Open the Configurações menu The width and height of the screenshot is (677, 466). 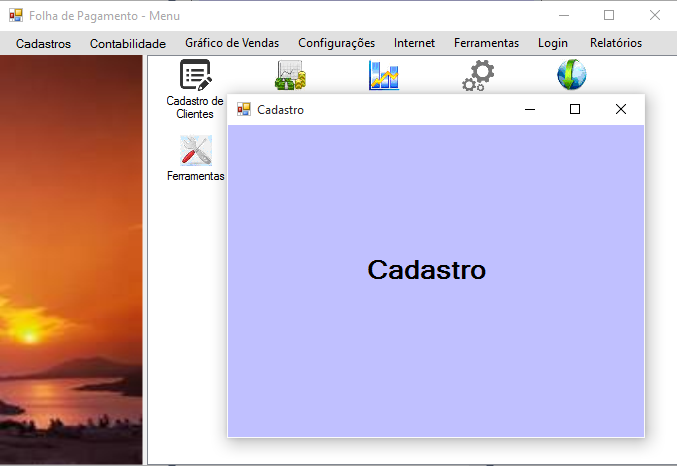(x=336, y=43)
